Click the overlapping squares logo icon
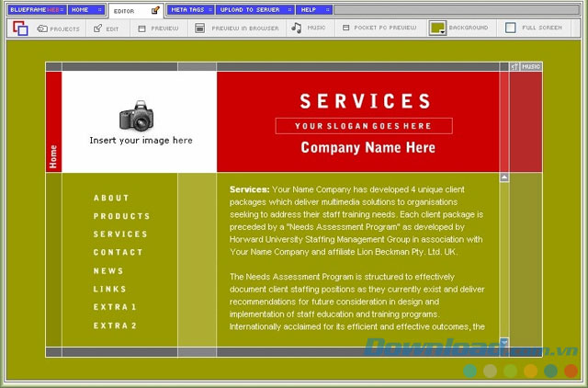Viewport: 588px width, 388px height. [x=20, y=29]
